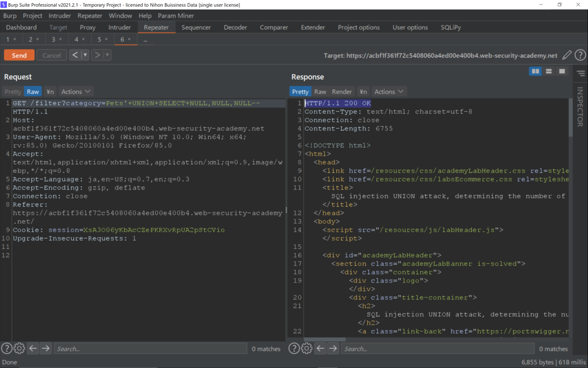Expand request Actions dropdown
Viewport: 588px width, 368px height.
click(76, 92)
